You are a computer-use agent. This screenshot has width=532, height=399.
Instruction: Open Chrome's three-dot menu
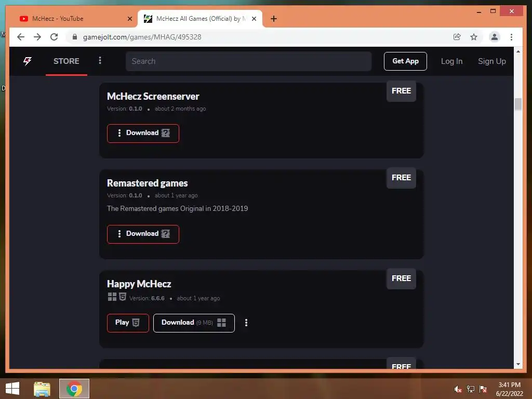511,37
